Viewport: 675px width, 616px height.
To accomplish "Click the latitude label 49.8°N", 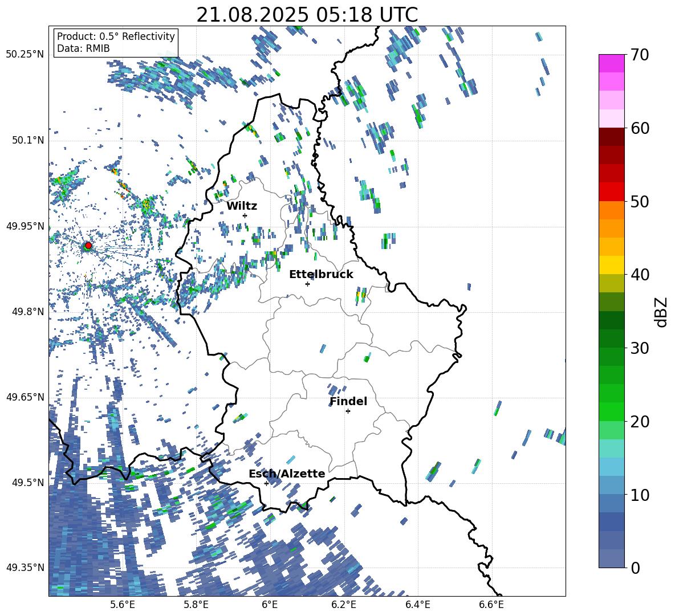I will coord(27,312).
